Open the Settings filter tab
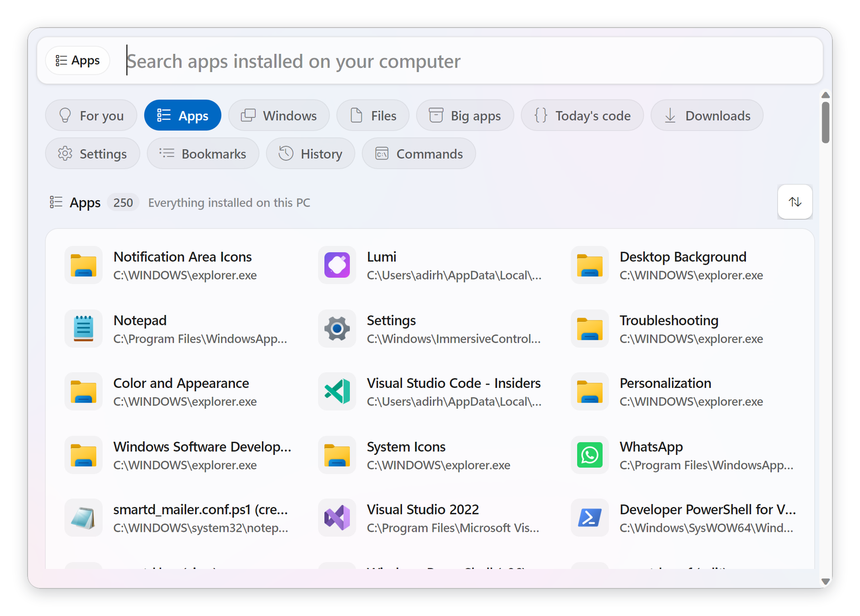This screenshot has height=616, width=860. coord(92,153)
